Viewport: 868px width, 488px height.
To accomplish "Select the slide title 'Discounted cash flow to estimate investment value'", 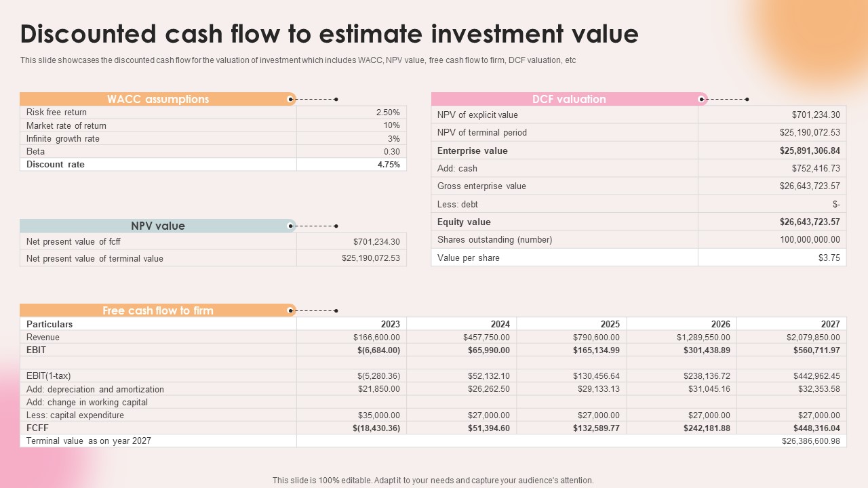I will (x=329, y=33).
